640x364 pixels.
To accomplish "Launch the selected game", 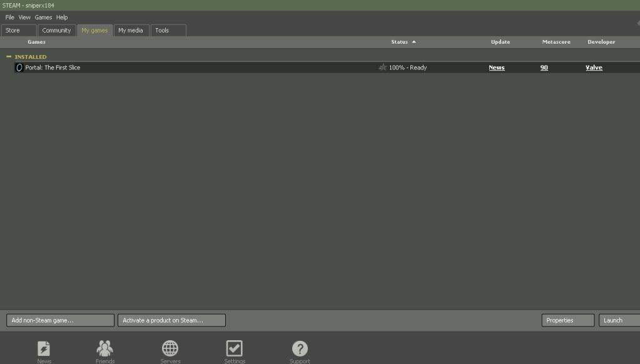I will point(619,320).
